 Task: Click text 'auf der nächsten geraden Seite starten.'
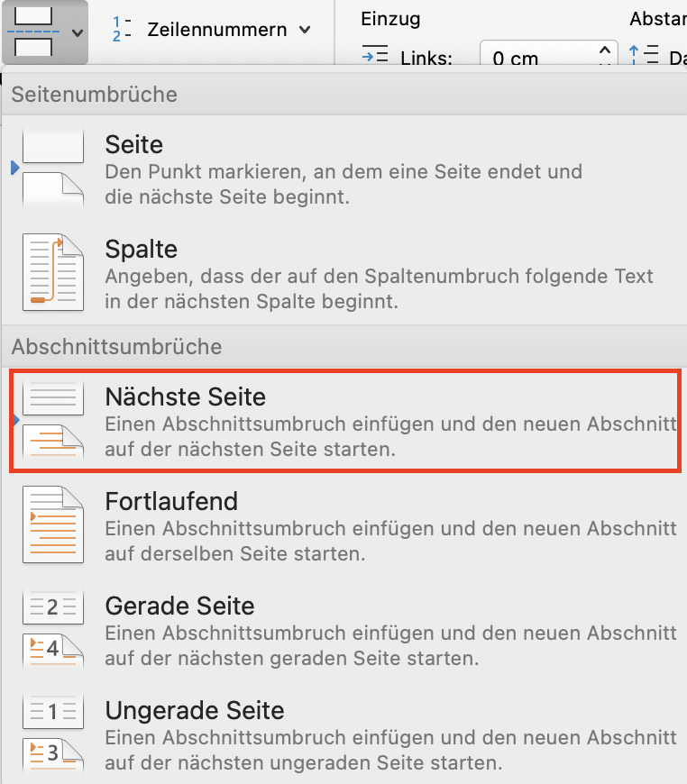(292, 658)
